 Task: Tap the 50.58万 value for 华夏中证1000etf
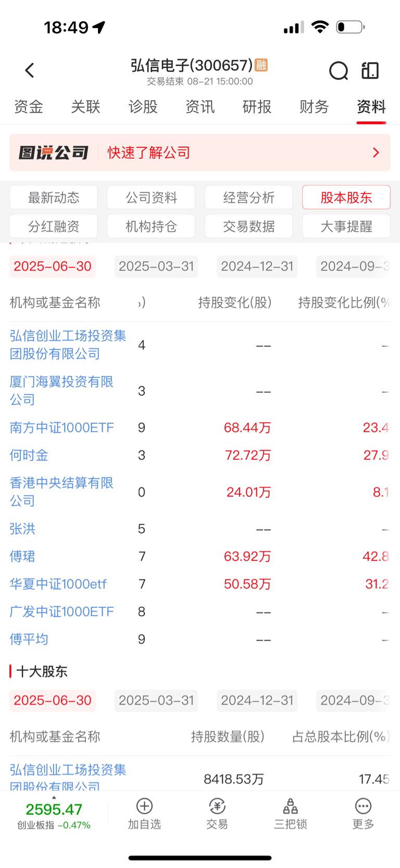tap(247, 584)
